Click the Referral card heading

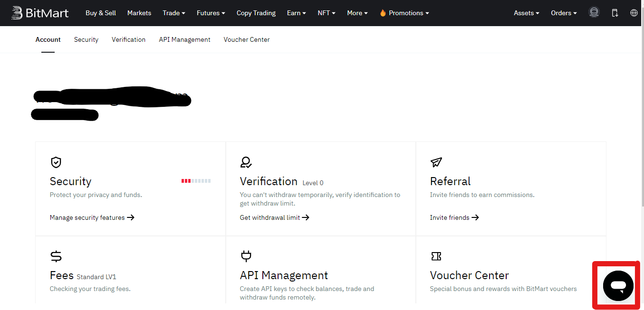[450, 181]
